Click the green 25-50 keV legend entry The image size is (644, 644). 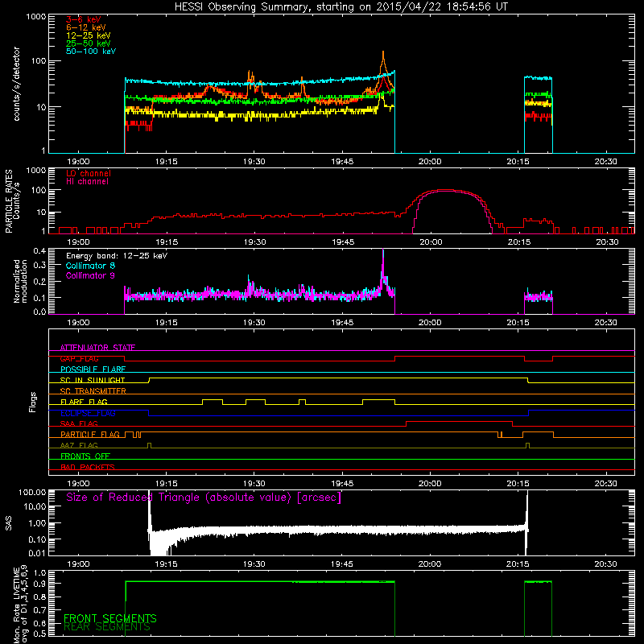(89, 43)
